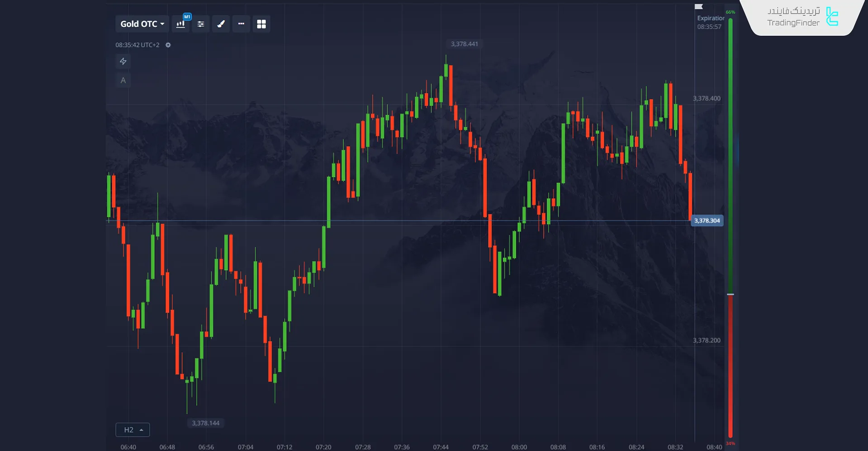
Task: Click the 08:35:42 UTC+2 clock text
Action: pos(138,45)
